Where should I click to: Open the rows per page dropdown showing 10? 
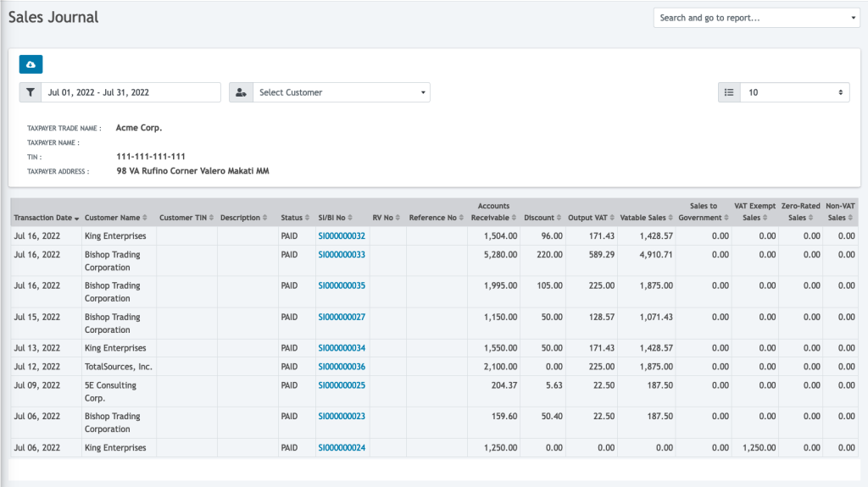(795, 92)
